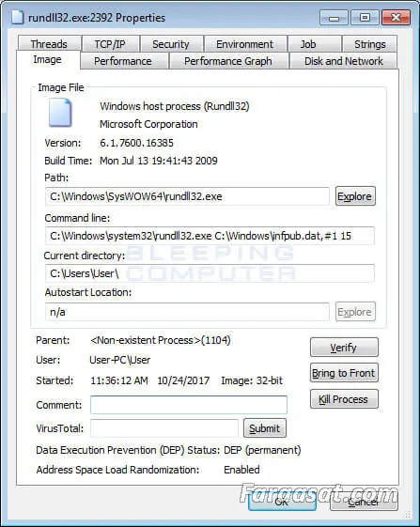Click the Verify button

click(x=344, y=348)
